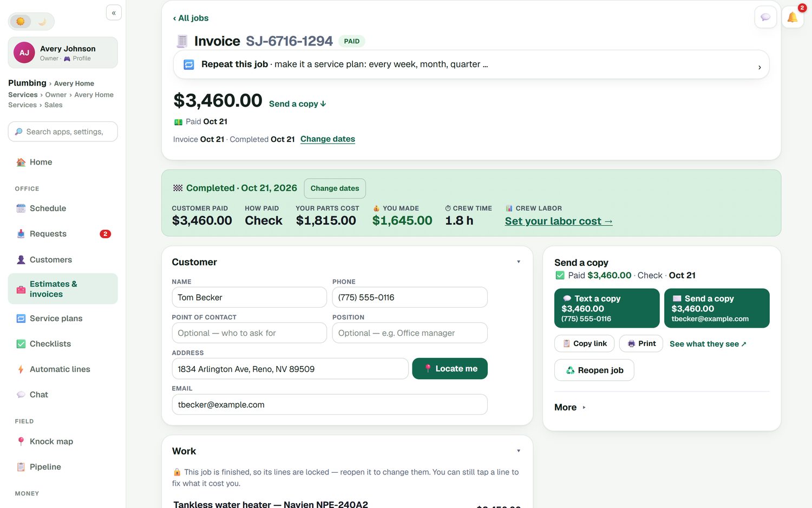The image size is (812, 508).
Task: Open Automatic lines in the sidebar
Action: (63, 369)
